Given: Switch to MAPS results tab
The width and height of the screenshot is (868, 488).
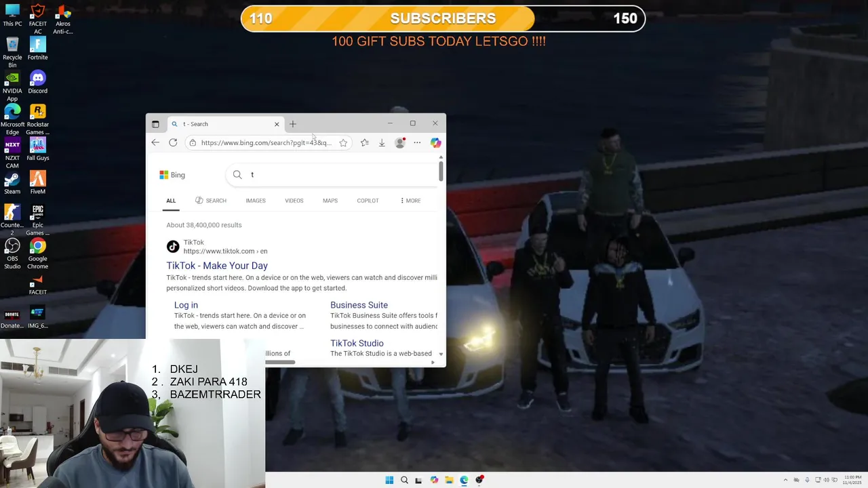Looking at the screenshot, I should (330, 201).
